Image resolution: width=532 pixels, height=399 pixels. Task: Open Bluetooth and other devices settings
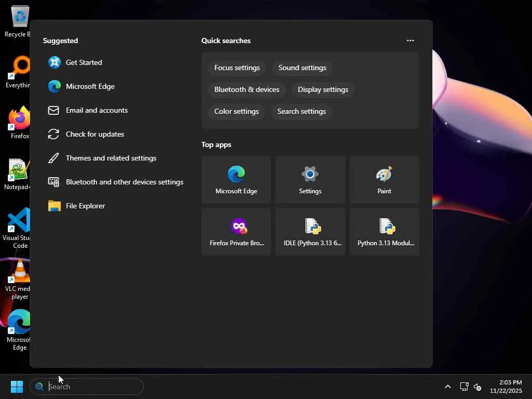click(x=115, y=182)
